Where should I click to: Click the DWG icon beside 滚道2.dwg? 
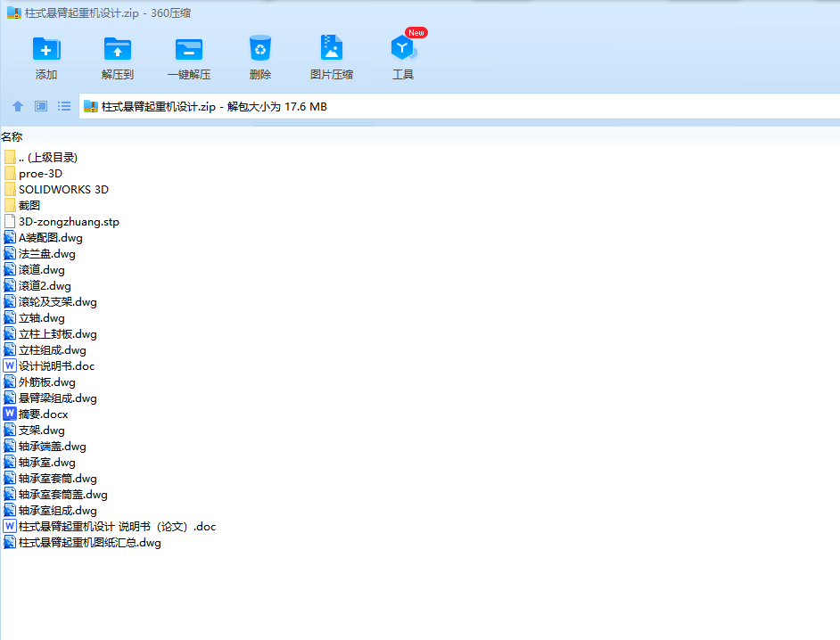pyautogui.click(x=10, y=285)
